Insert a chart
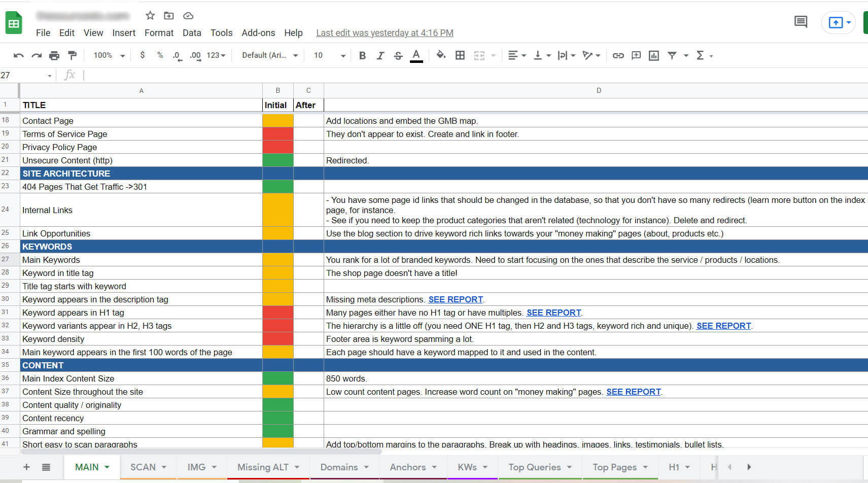Screen dimensions: 868x483 pyautogui.click(x=654, y=55)
